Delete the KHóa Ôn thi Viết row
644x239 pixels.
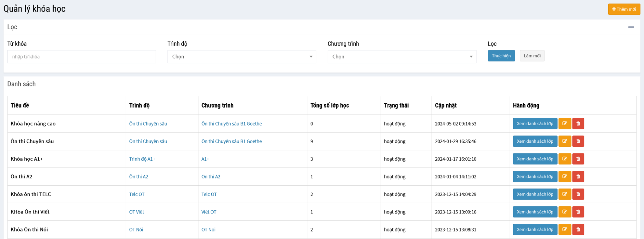pos(578,212)
